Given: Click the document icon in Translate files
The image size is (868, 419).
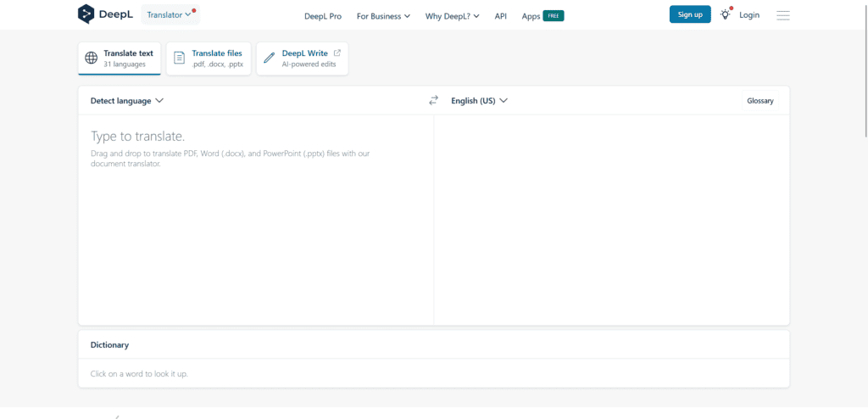Looking at the screenshot, I should point(179,59).
